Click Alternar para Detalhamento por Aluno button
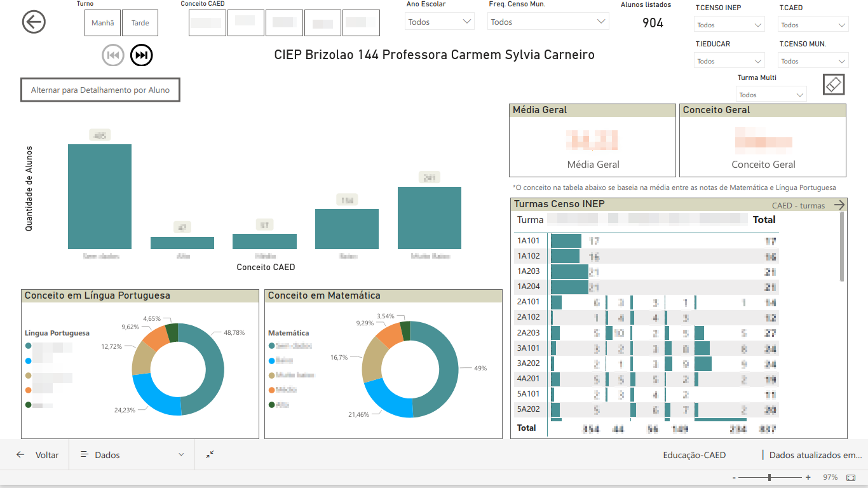This screenshot has height=488, width=868. [100, 90]
